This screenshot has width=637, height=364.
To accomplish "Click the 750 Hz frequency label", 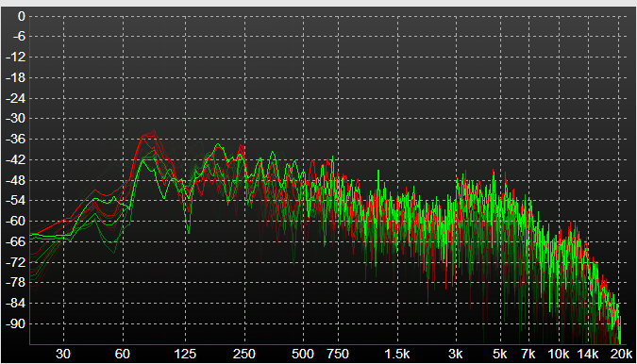I will [x=338, y=354].
